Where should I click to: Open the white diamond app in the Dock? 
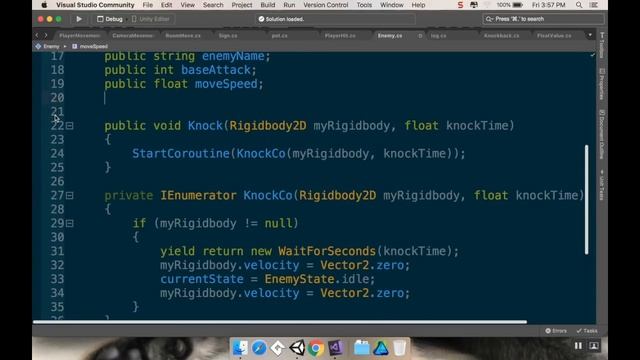tap(278, 348)
